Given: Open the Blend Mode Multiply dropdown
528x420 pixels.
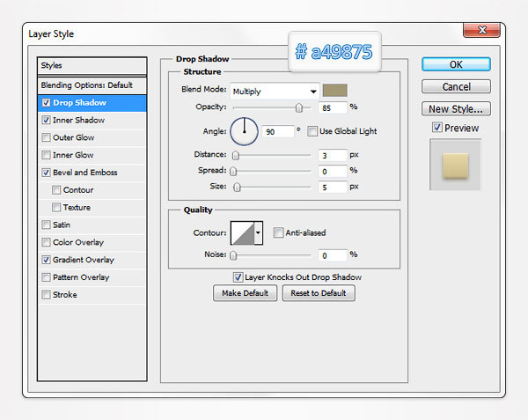Looking at the screenshot, I should 275,92.
